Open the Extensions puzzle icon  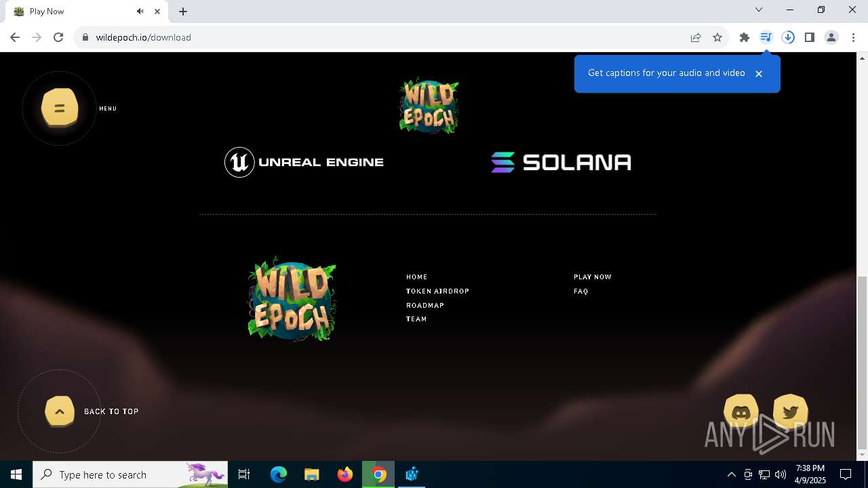pyautogui.click(x=745, y=37)
